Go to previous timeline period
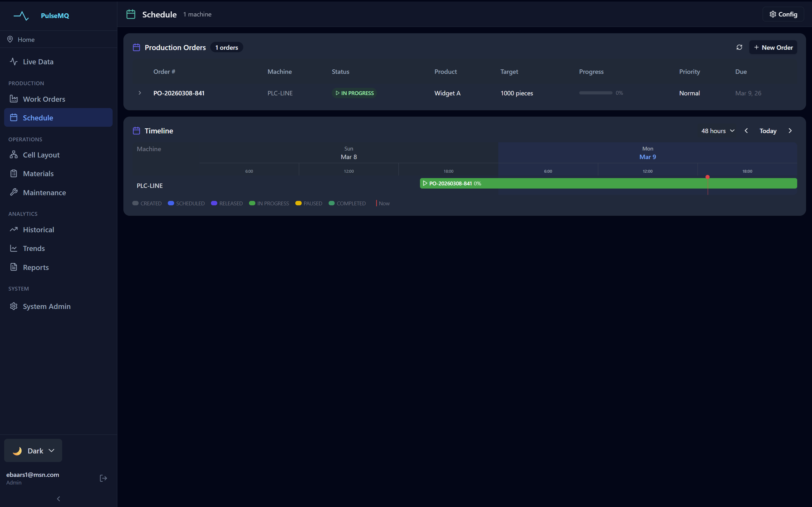 click(746, 131)
